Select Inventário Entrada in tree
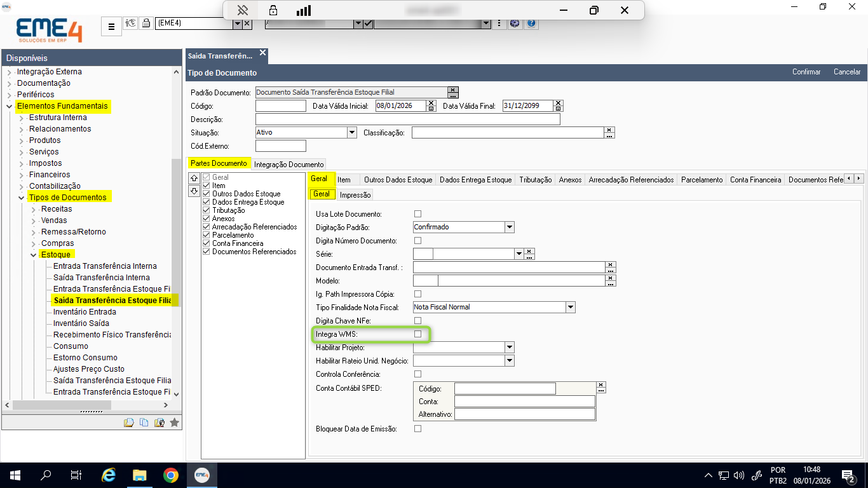 pyautogui.click(x=85, y=312)
